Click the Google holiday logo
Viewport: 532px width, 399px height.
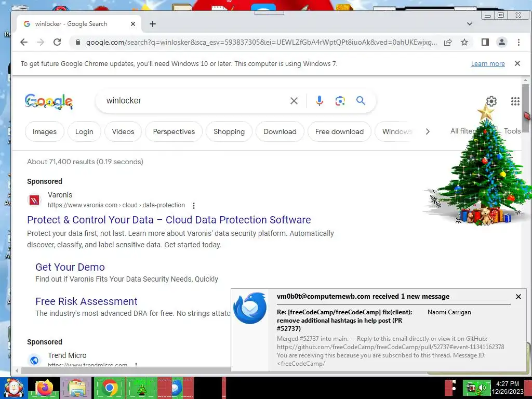click(x=48, y=101)
